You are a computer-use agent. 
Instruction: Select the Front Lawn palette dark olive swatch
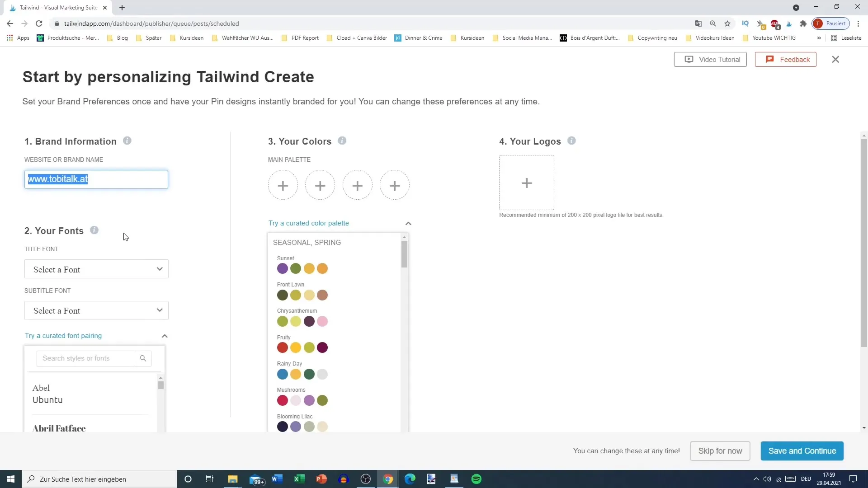coord(283,295)
